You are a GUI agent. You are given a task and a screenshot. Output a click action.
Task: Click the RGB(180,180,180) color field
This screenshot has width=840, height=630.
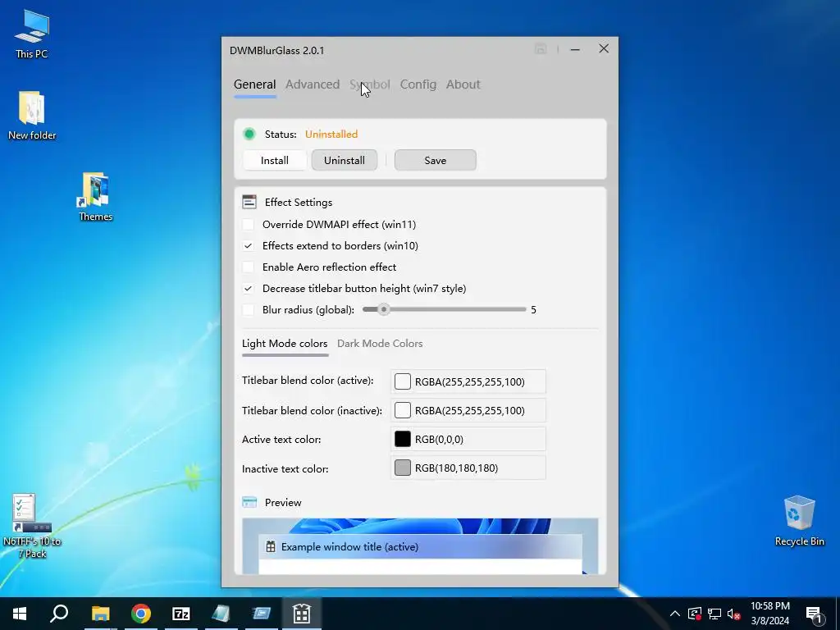click(x=468, y=468)
